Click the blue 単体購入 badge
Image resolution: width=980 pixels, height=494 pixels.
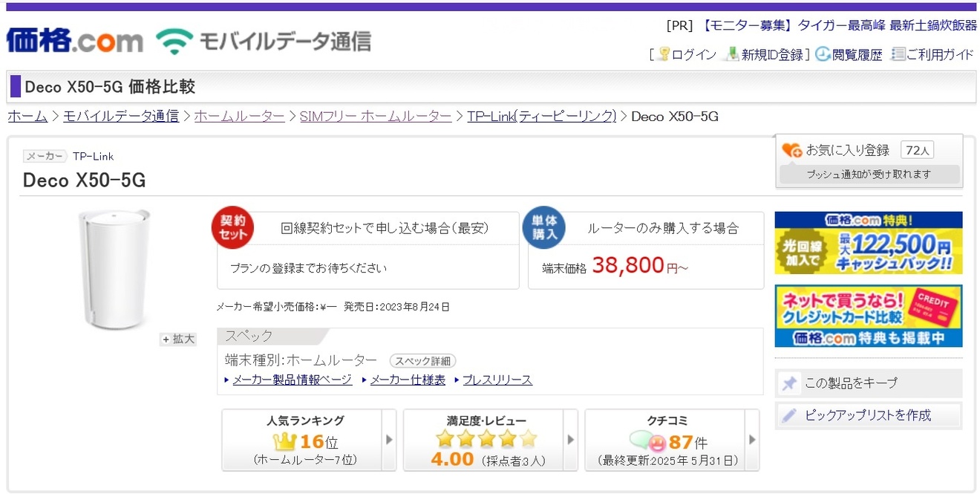(x=544, y=227)
